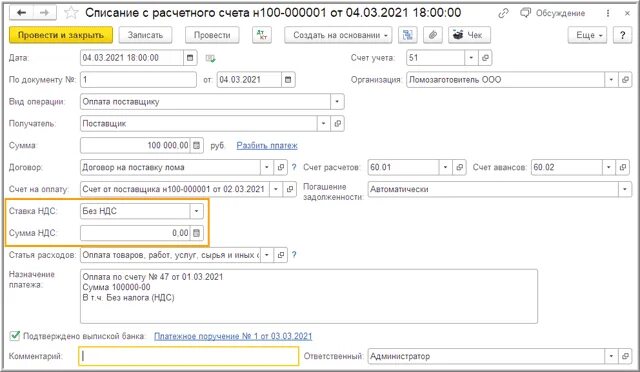Open the three-dot options menu in title bar
The height and width of the screenshot is (372, 640).
tap(608, 13)
